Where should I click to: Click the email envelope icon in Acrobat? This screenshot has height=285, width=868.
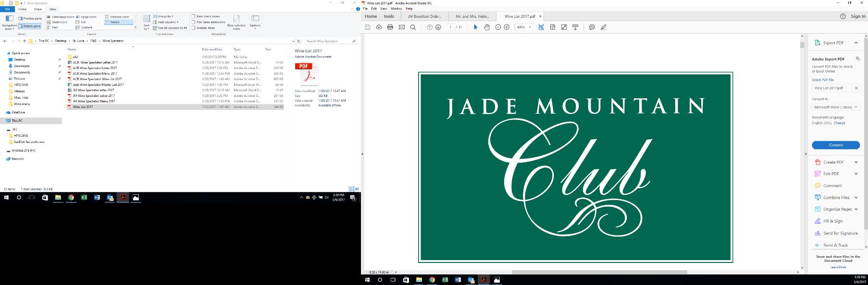[402, 27]
